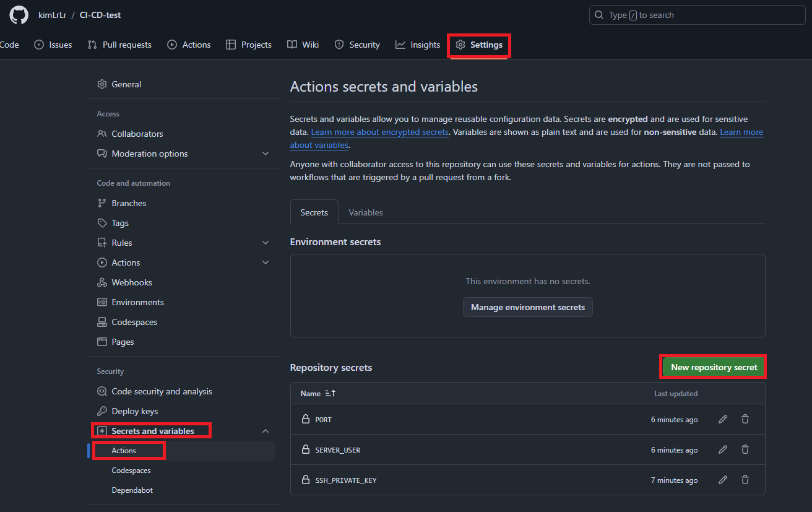Select the Secrets tab
The image size is (812, 512).
pyautogui.click(x=314, y=212)
